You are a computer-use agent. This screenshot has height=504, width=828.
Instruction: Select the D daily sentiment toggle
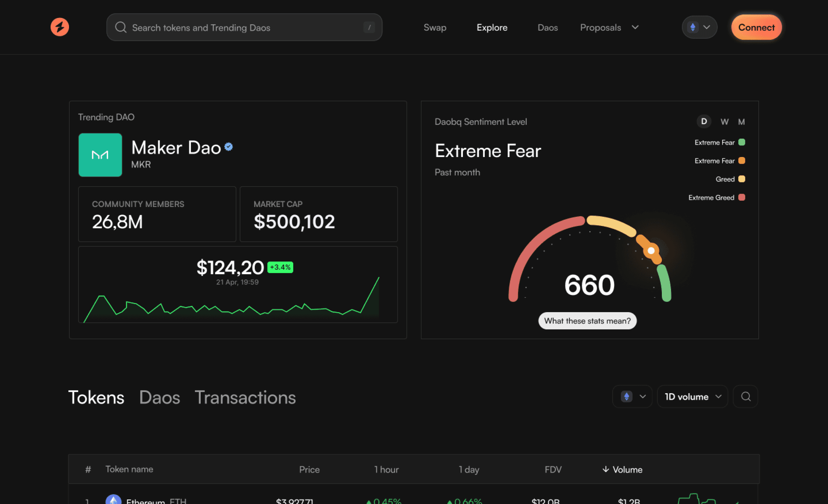click(x=704, y=121)
